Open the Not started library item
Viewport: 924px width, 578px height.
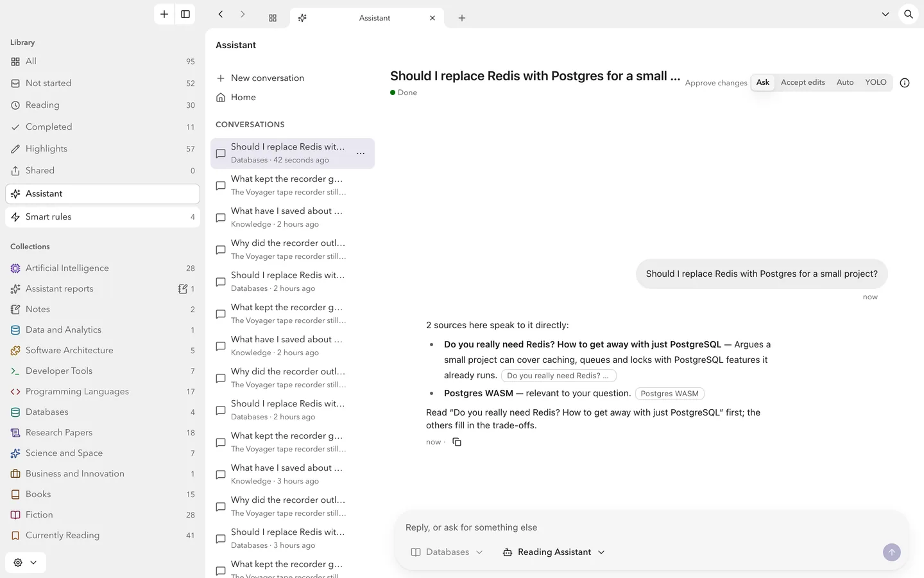coord(103,83)
